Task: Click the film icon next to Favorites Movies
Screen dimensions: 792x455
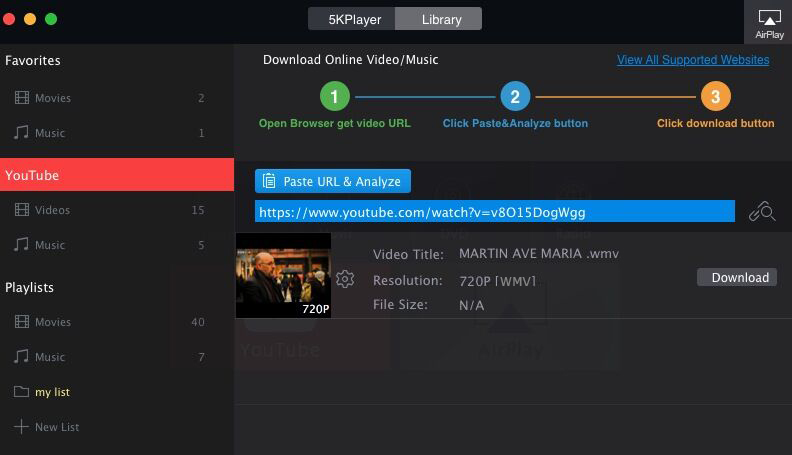Action: pos(21,98)
